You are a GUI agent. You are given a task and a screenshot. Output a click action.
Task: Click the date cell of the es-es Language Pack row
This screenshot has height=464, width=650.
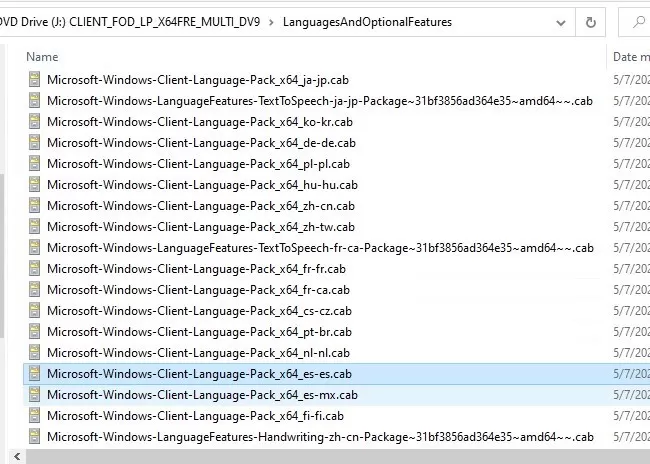tap(631, 374)
